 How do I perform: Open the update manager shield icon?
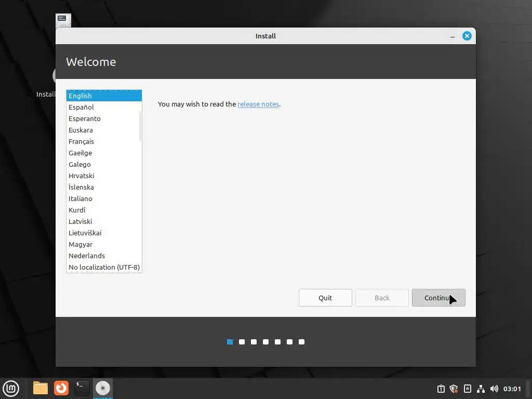(x=454, y=389)
